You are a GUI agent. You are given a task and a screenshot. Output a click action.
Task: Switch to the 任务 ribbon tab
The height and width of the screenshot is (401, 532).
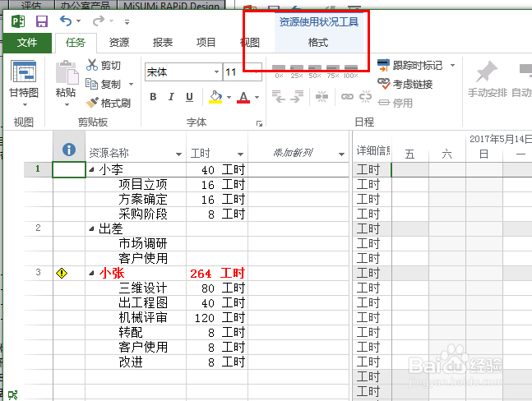tap(76, 43)
